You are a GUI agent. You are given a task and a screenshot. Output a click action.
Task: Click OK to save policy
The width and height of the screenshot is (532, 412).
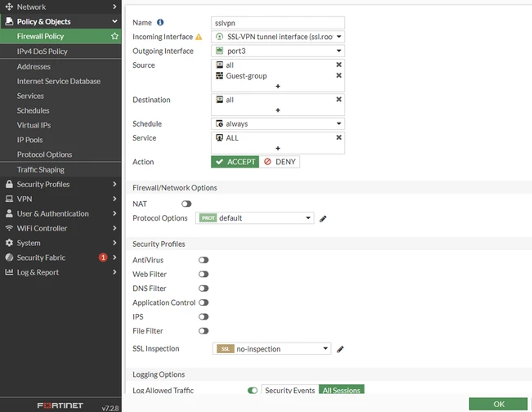(x=498, y=404)
